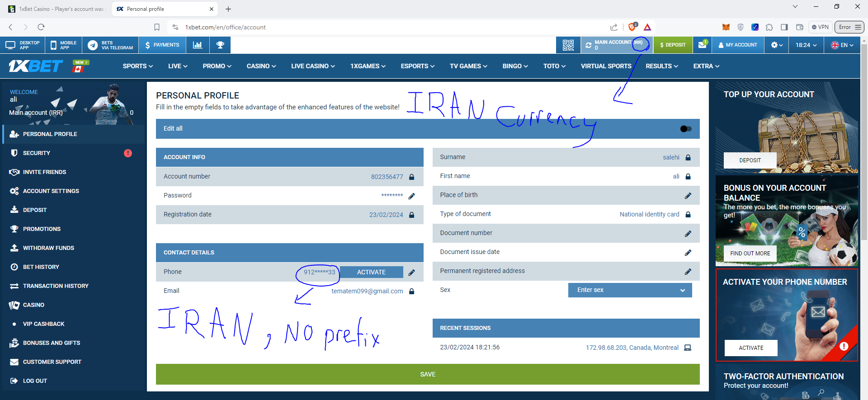This screenshot has height=400, width=868.
Task: Click green Deposit button in header
Action: [x=673, y=45]
